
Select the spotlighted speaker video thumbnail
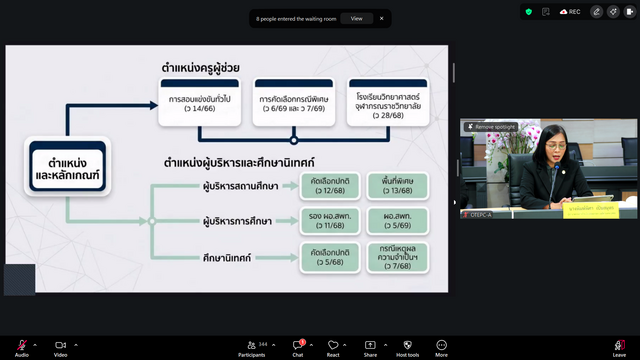[549, 169]
